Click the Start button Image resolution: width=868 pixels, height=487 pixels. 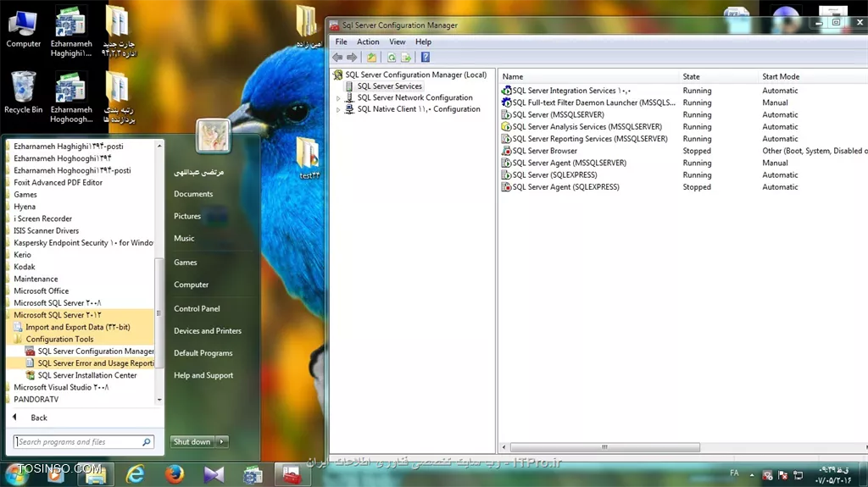coord(15,474)
